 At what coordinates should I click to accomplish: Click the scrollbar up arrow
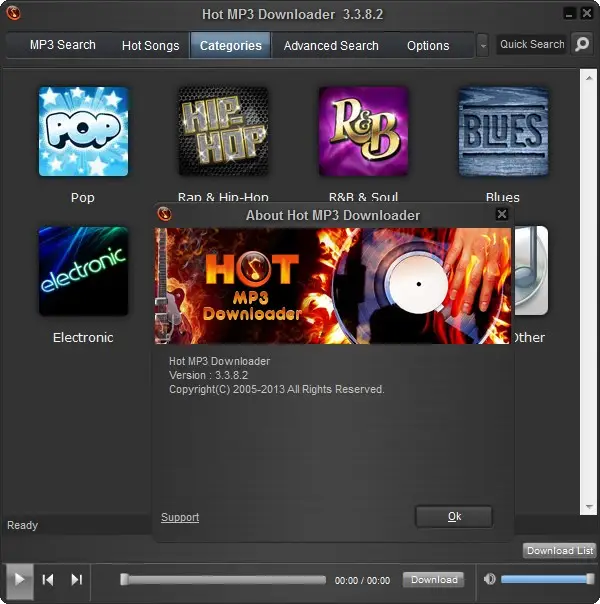tap(589, 78)
